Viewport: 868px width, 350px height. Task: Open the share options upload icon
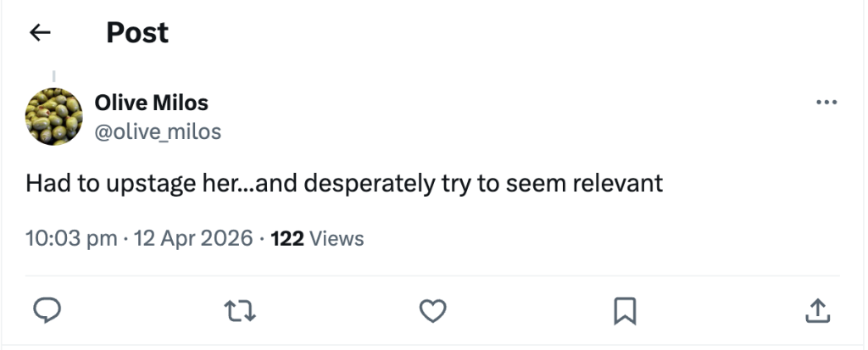pyautogui.click(x=815, y=310)
